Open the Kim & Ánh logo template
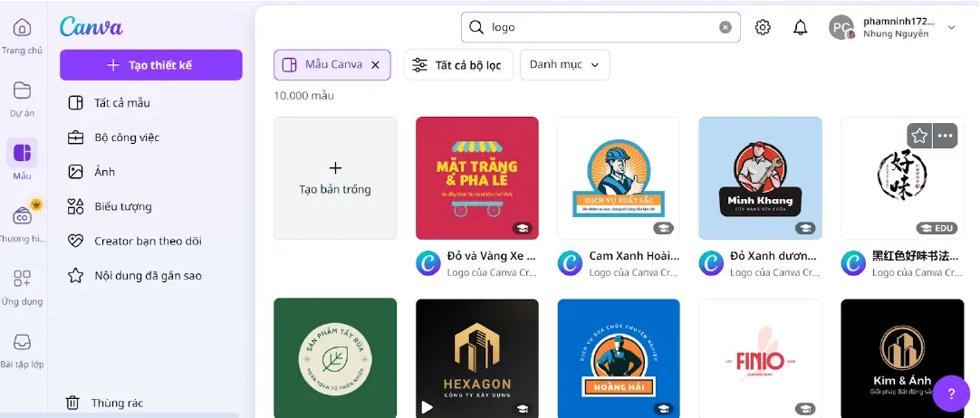 coord(902,358)
